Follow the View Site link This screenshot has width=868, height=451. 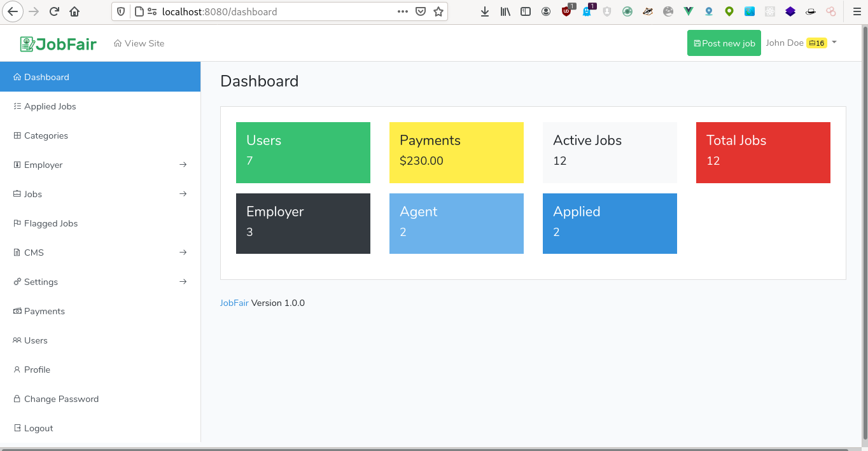pyautogui.click(x=139, y=43)
